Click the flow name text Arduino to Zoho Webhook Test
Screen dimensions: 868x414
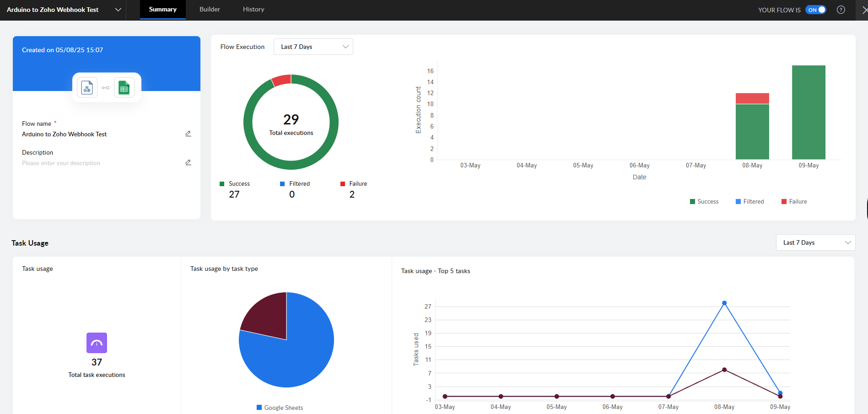(x=64, y=134)
